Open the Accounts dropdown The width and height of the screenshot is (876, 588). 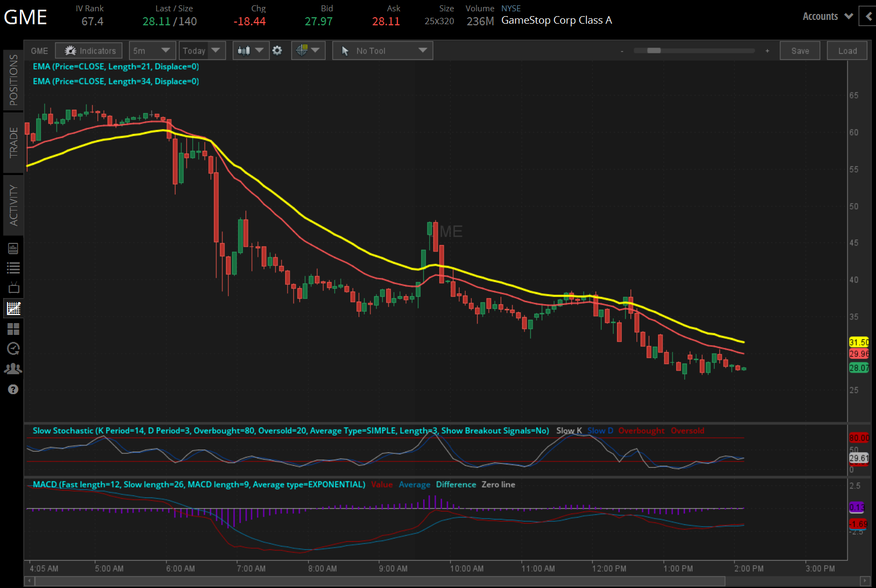[827, 16]
